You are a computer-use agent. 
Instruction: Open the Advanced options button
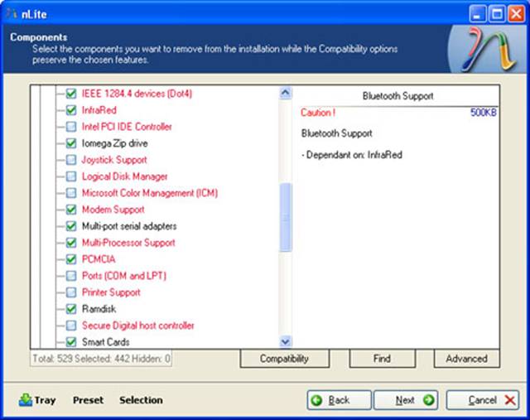click(x=466, y=359)
